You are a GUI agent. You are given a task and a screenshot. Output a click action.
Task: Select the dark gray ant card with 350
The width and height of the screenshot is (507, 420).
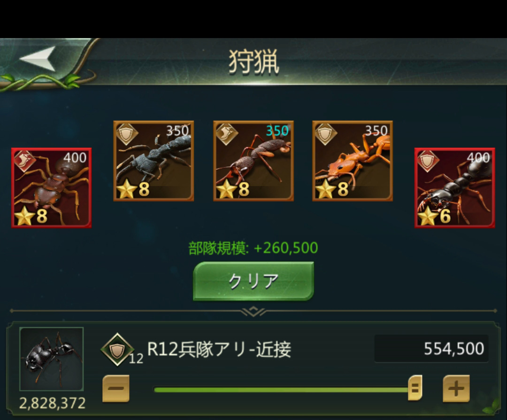pos(154,161)
